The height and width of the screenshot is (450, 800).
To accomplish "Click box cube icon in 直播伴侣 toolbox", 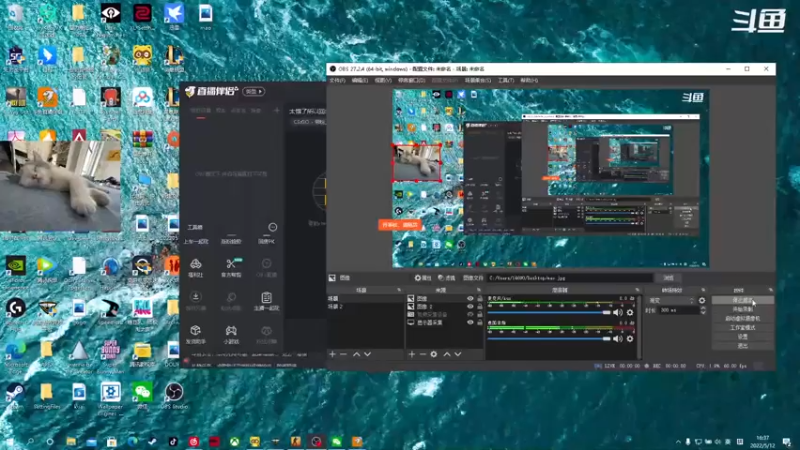I will 195,331.
